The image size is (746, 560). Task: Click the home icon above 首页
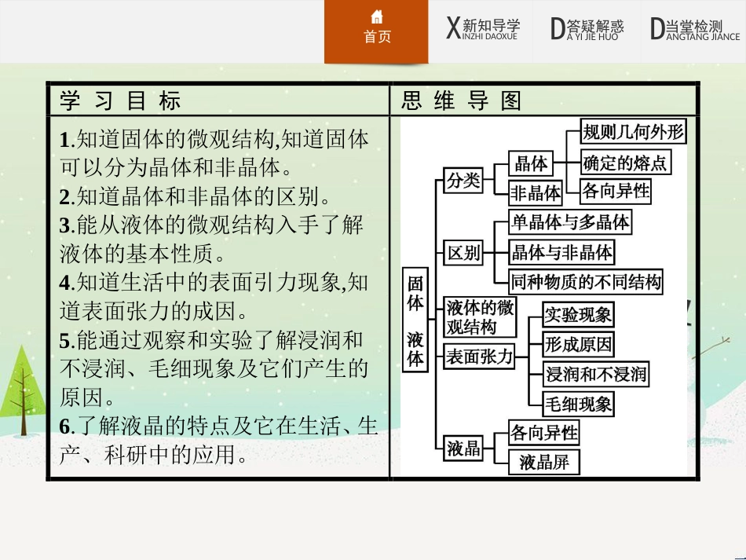[x=376, y=16]
